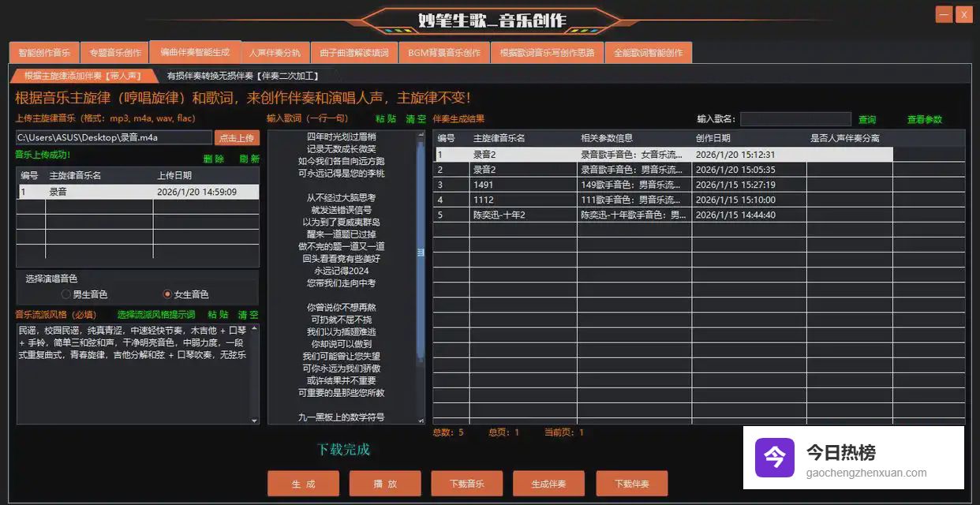
Task: Select the 有损伴奏转换无损伴奏 sub-tab
Action: (242, 76)
